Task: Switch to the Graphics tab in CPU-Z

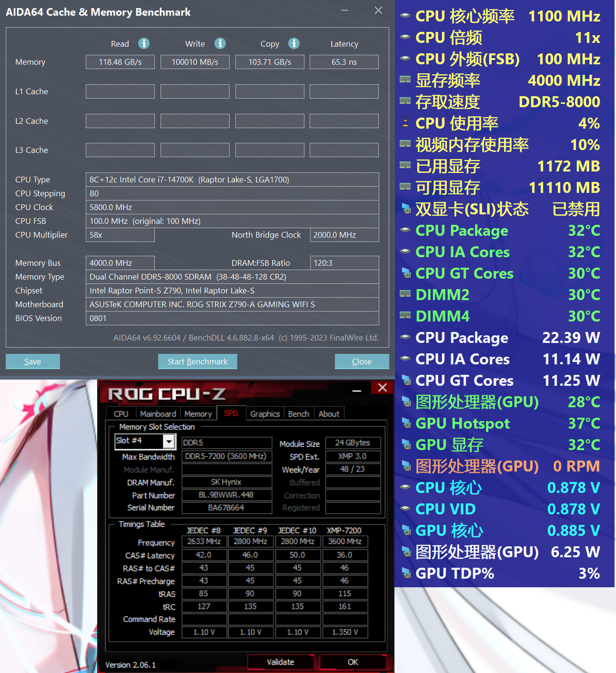Action: [265, 413]
